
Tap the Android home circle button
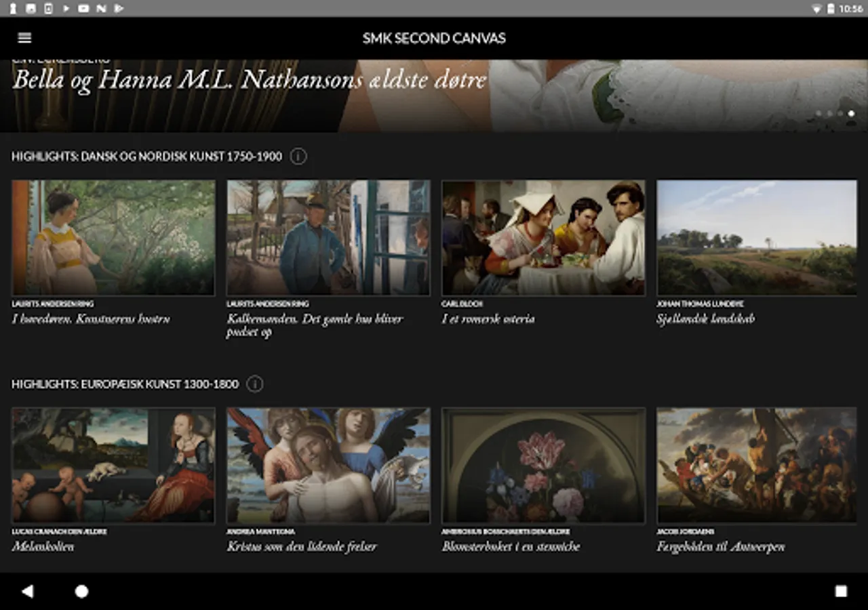coord(81,592)
